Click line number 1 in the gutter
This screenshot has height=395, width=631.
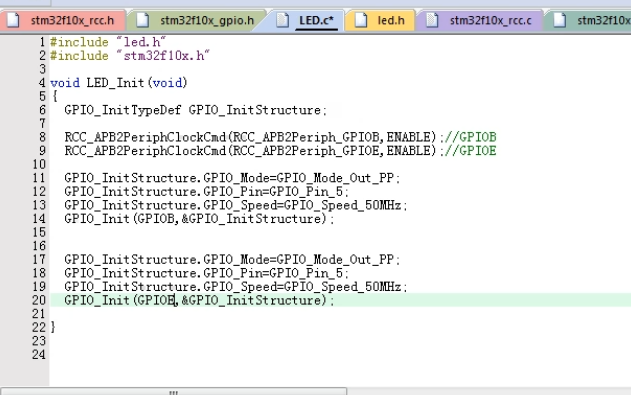click(x=42, y=42)
